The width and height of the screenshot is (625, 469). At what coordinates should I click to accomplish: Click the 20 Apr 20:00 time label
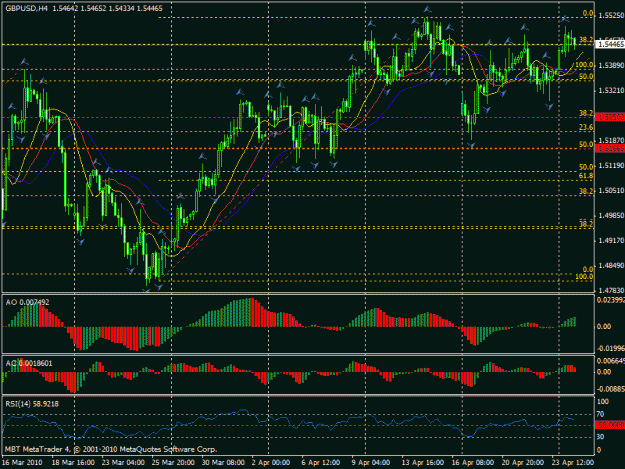point(522,463)
